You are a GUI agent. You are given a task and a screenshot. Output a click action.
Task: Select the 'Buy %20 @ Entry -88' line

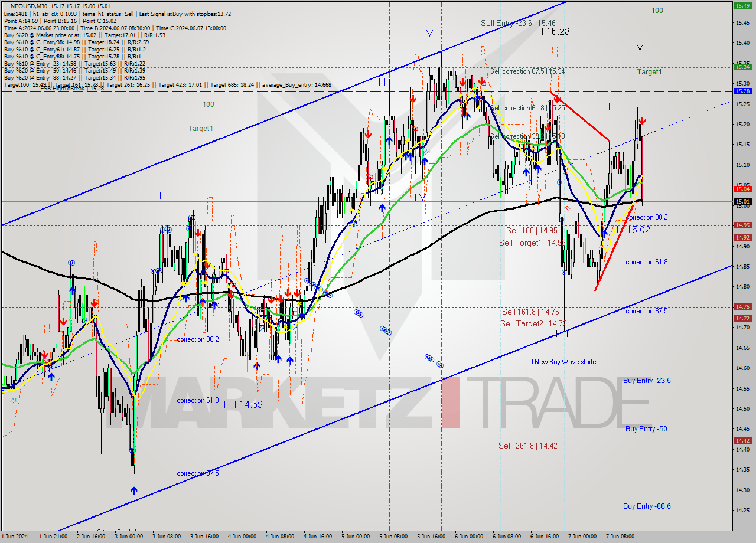click(x=74, y=77)
